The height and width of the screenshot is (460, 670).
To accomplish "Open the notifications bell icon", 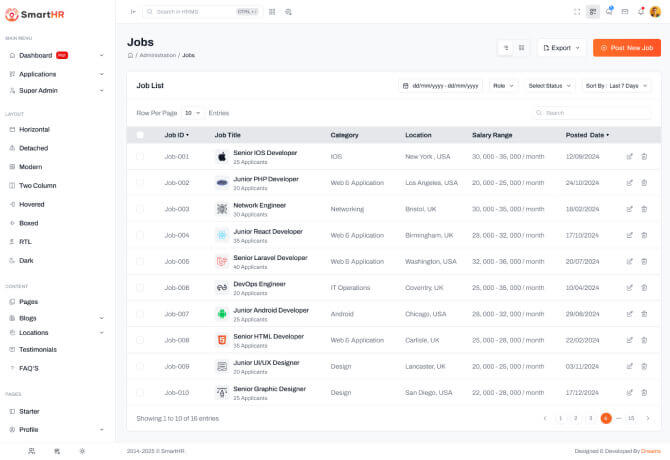I will (x=641, y=11).
